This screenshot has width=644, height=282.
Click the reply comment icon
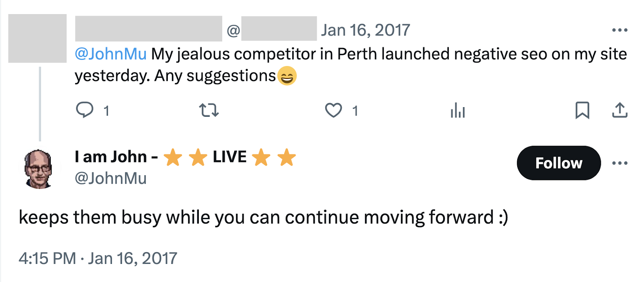coord(85,110)
